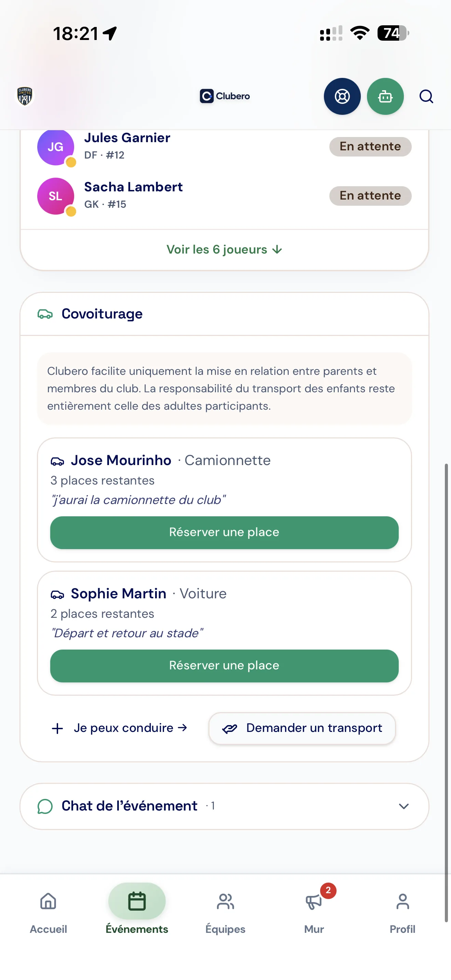Open the Mur tab with badge
This screenshot has width=451, height=980.
click(314, 912)
